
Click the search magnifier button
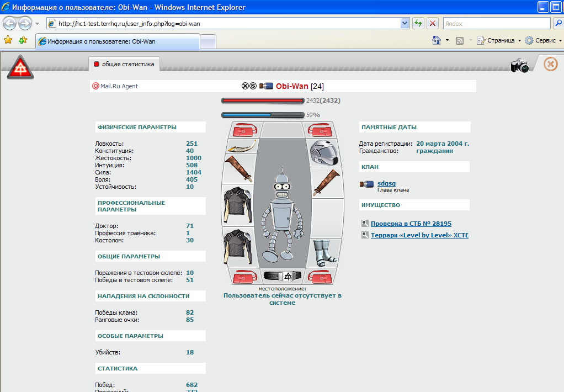[558, 23]
